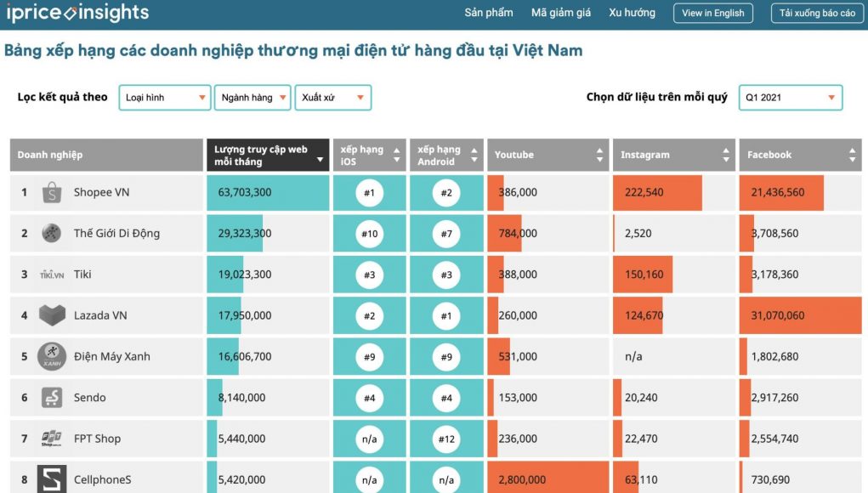Click the Tiki.vn logo icon
The width and height of the screenshot is (868, 493).
(52, 275)
